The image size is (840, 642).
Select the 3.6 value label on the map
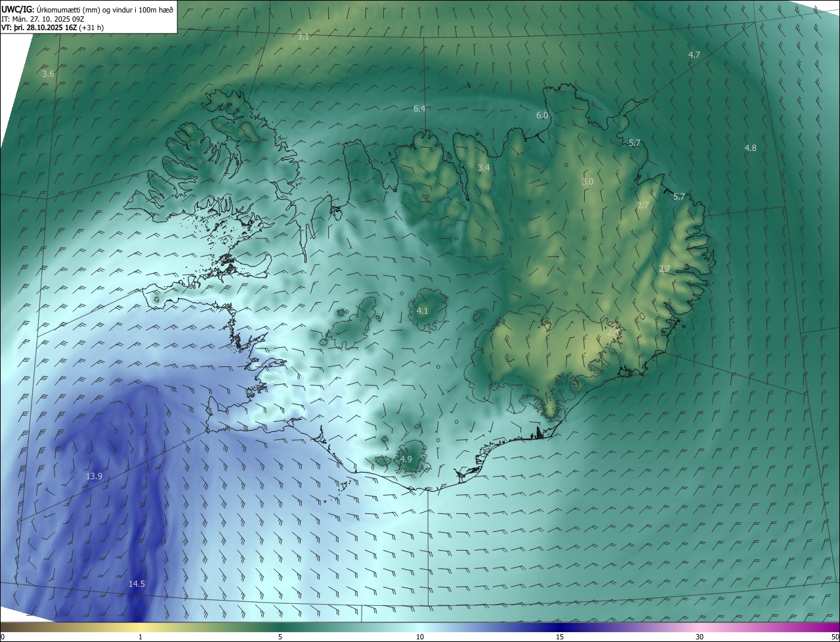(48, 74)
